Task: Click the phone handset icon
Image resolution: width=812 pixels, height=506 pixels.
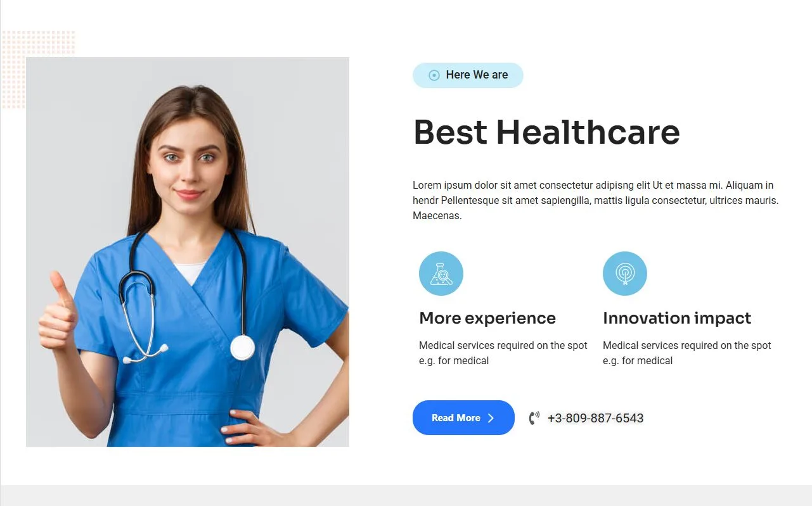Action: tap(534, 418)
